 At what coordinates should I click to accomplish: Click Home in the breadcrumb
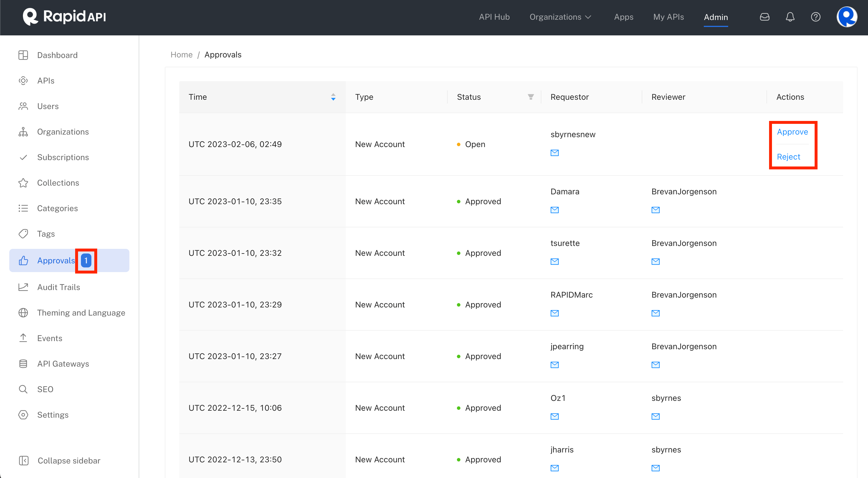(x=181, y=55)
